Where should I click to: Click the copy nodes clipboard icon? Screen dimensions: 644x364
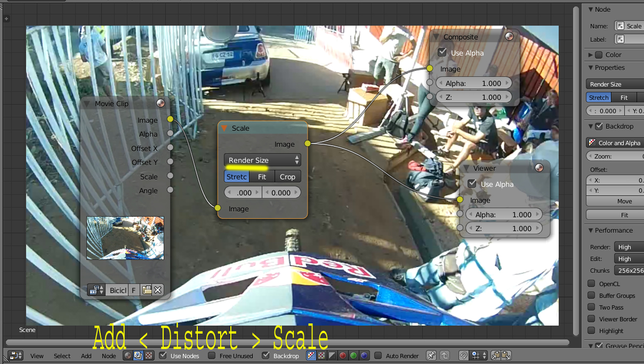tap(496, 355)
